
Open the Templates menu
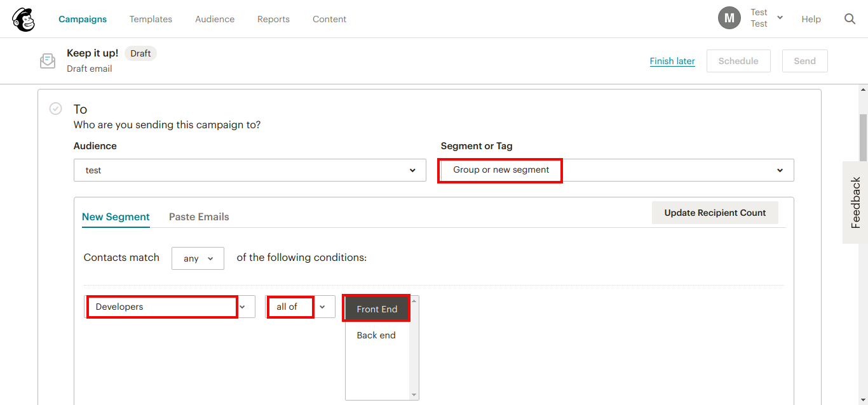pos(151,19)
